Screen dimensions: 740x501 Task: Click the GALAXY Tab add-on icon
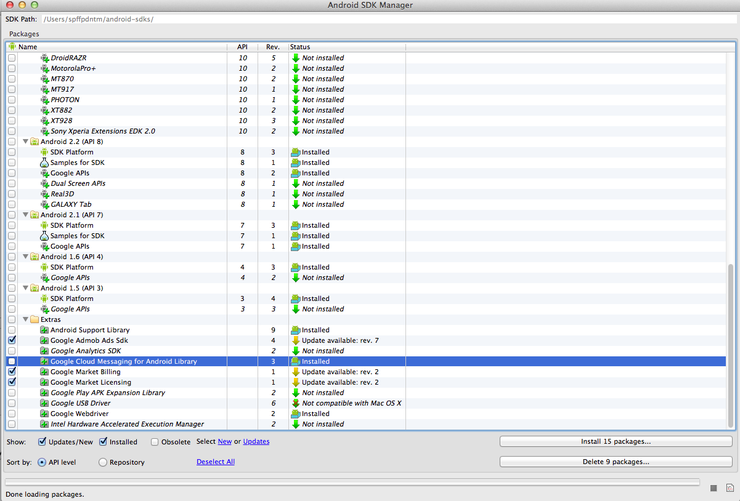pyautogui.click(x=44, y=204)
